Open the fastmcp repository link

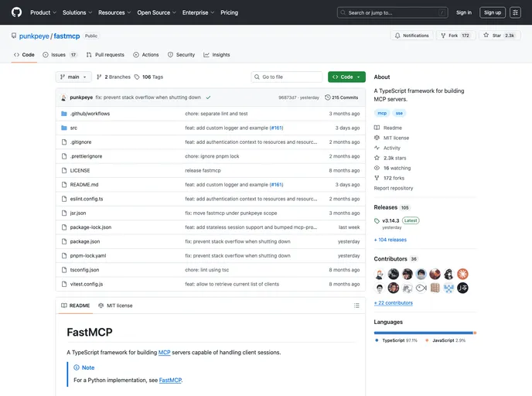66,36
